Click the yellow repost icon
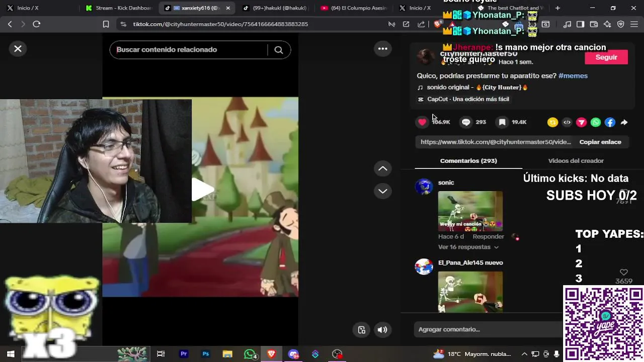 tap(552, 122)
